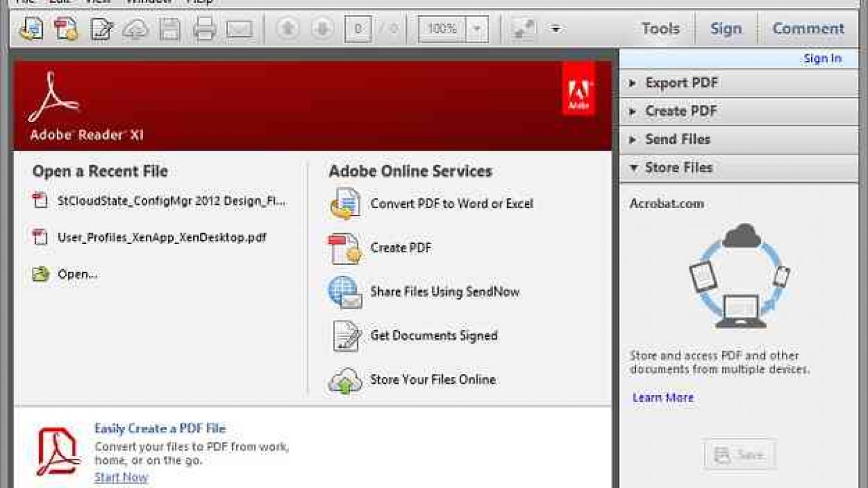Click the Save (floppy disk) toolbar icon
This screenshot has height=488, width=868.
(170, 28)
